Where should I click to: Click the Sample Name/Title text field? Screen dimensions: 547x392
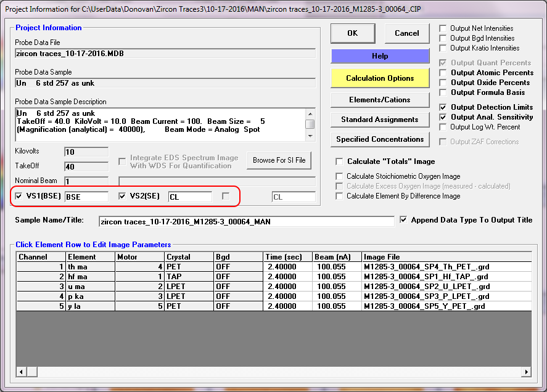(x=245, y=221)
